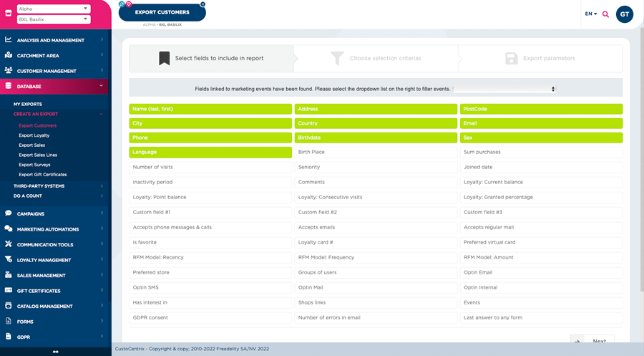Enable the GDPR consent field
This screenshot has width=644, height=356.
(210, 317)
